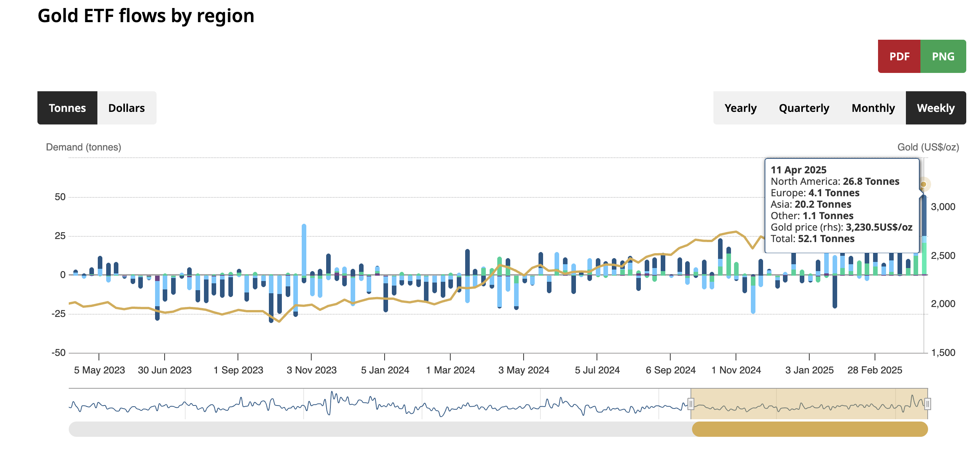Click the left range navigator handle

coord(691,404)
